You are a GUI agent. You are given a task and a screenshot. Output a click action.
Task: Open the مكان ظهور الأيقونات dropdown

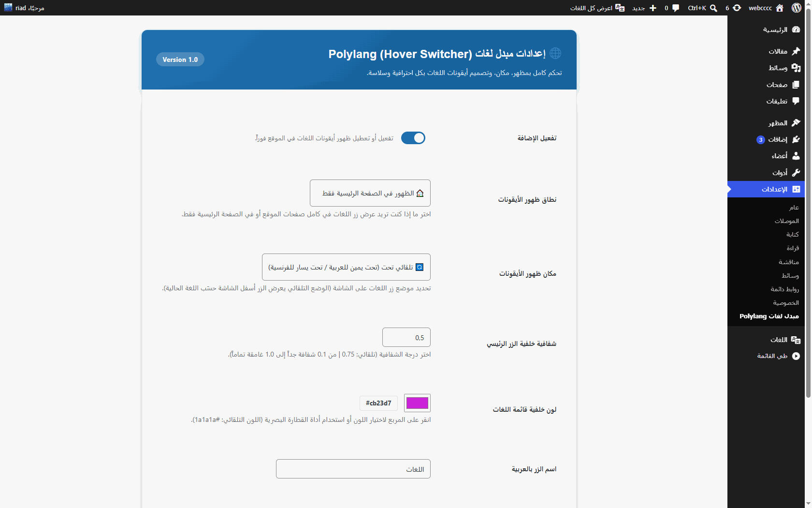coord(346,267)
